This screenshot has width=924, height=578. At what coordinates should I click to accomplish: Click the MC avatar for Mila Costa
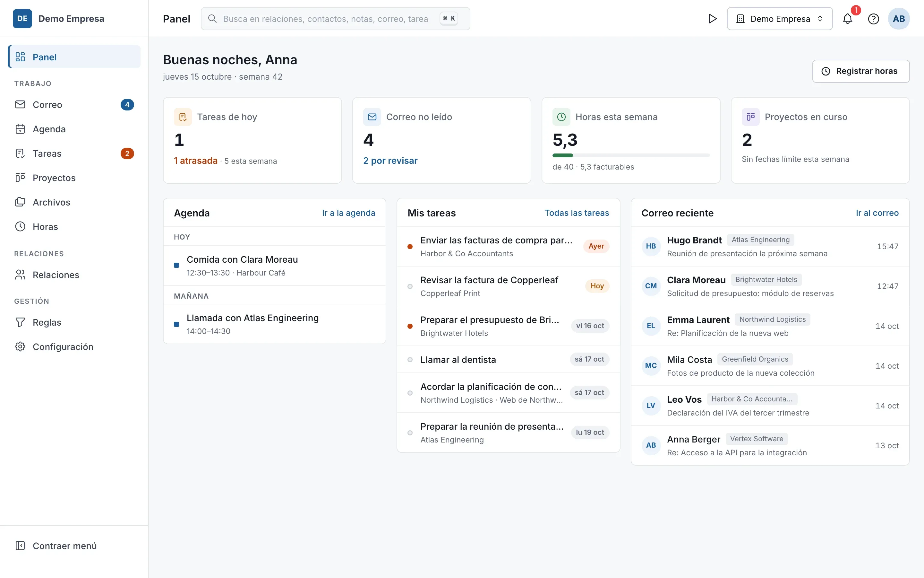click(x=651, y=365)
